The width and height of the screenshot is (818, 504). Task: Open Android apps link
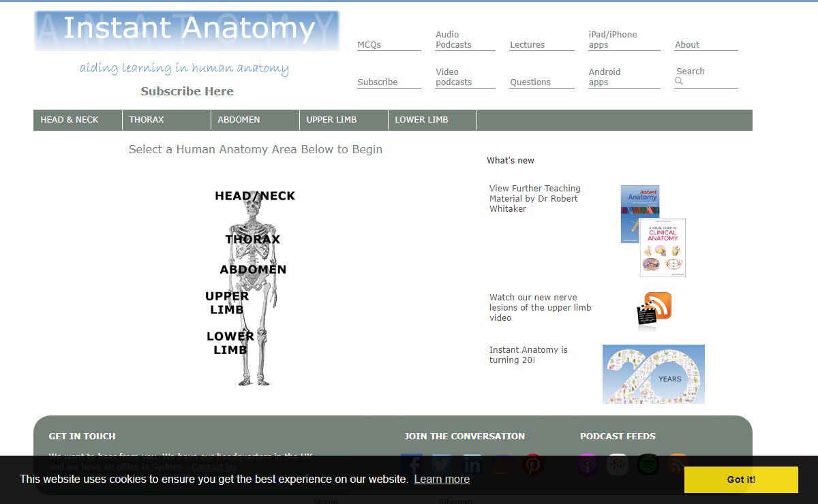point(605,77)
